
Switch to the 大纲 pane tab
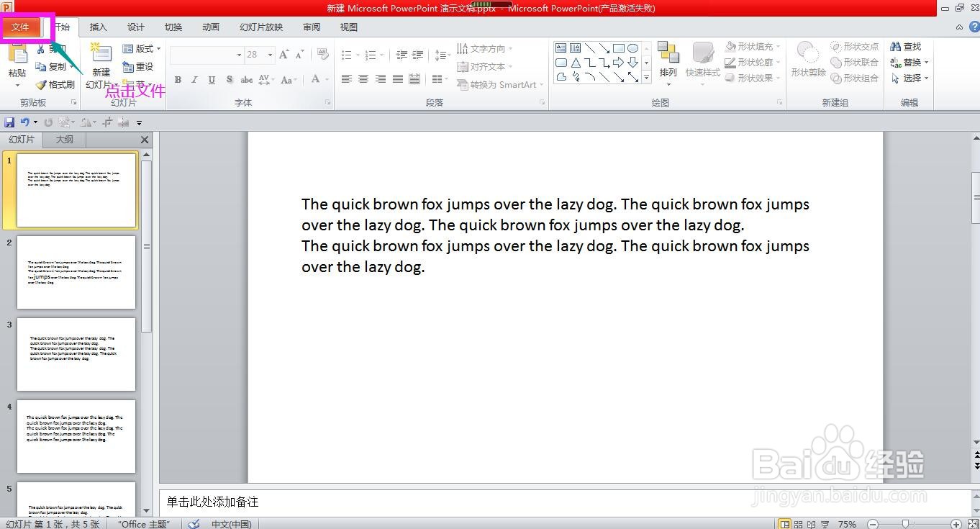tap(65, 140)
